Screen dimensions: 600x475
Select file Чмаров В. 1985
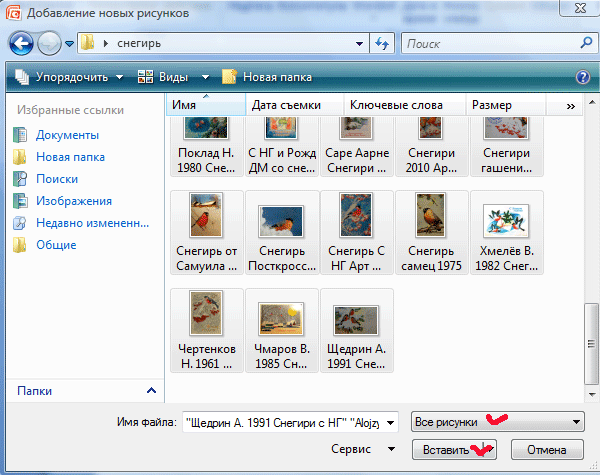point(282,330)
